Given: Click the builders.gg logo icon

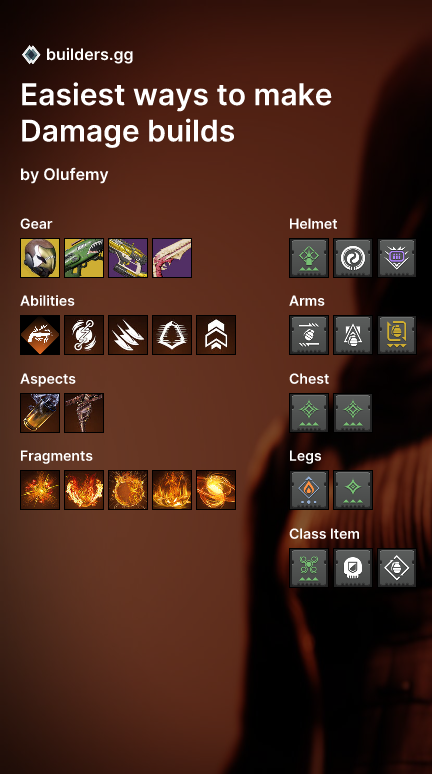Looking at the screenshot, I should (x=31, y=55).
